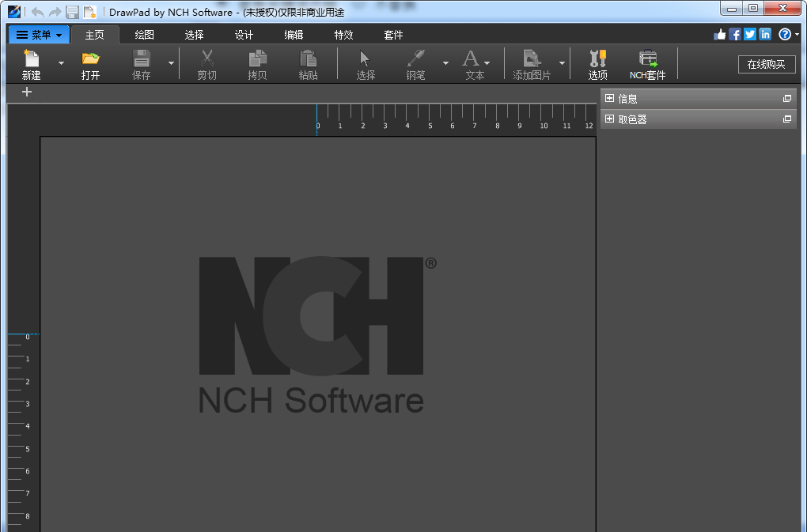Launch the NCH套件 suite icon
This screenshot has height=532, width=807.
pos(647,63)
